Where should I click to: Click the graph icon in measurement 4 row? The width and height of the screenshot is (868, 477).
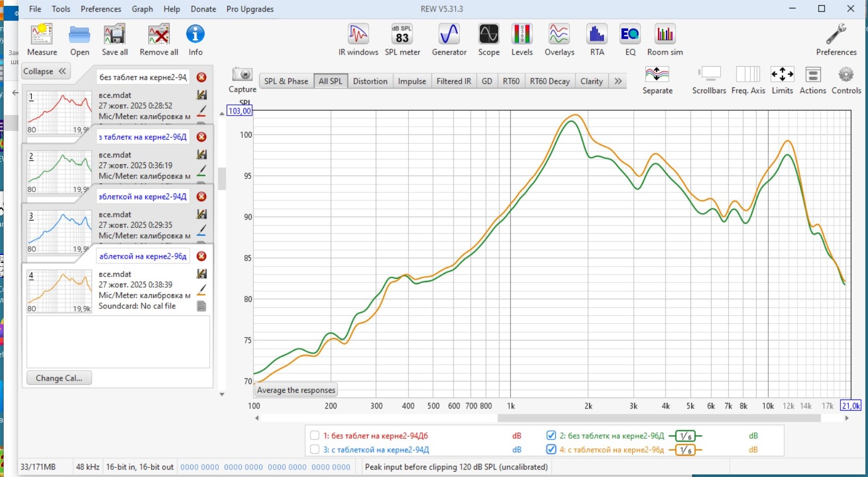tap(201, 274)
